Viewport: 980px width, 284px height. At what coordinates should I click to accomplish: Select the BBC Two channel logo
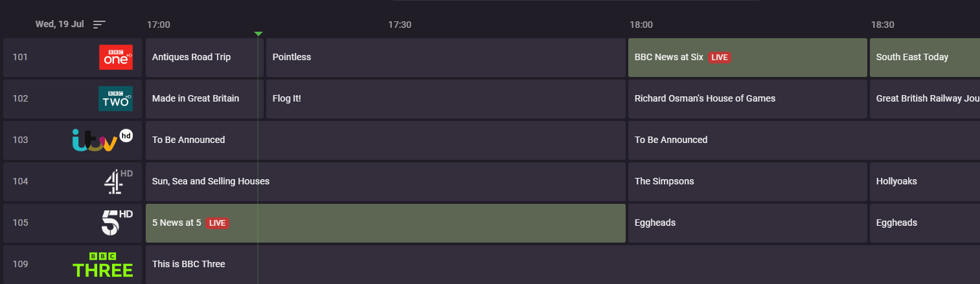coord(115,98)
